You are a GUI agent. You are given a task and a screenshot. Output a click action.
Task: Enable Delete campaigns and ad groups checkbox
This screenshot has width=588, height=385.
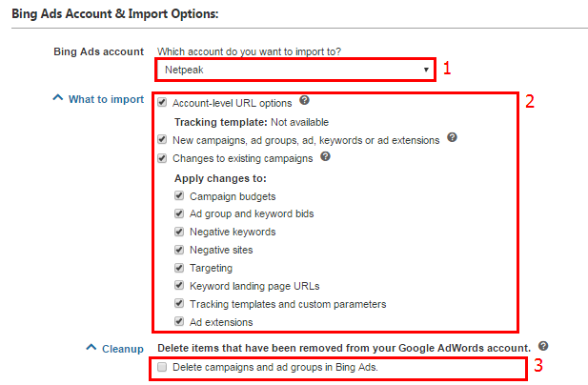(x=163, y=367)
